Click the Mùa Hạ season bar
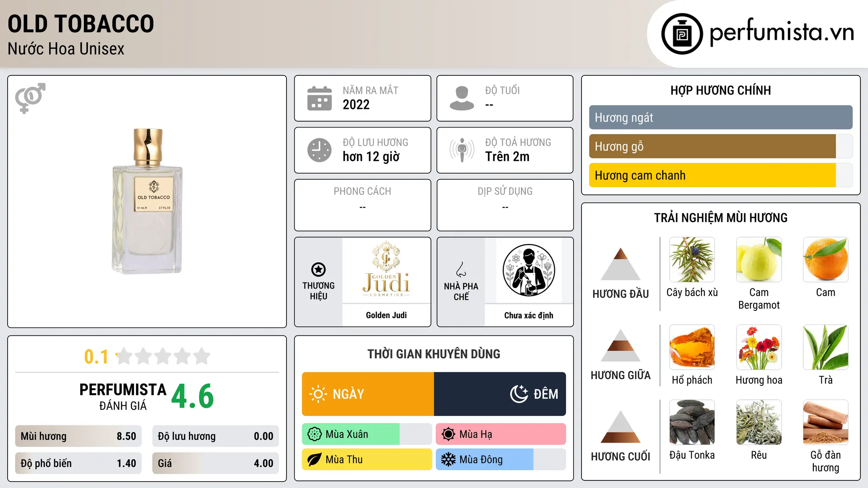 (501, 434)
